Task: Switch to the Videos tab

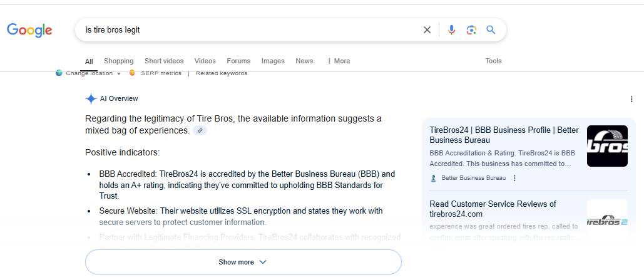Action: tap(205, 61)
